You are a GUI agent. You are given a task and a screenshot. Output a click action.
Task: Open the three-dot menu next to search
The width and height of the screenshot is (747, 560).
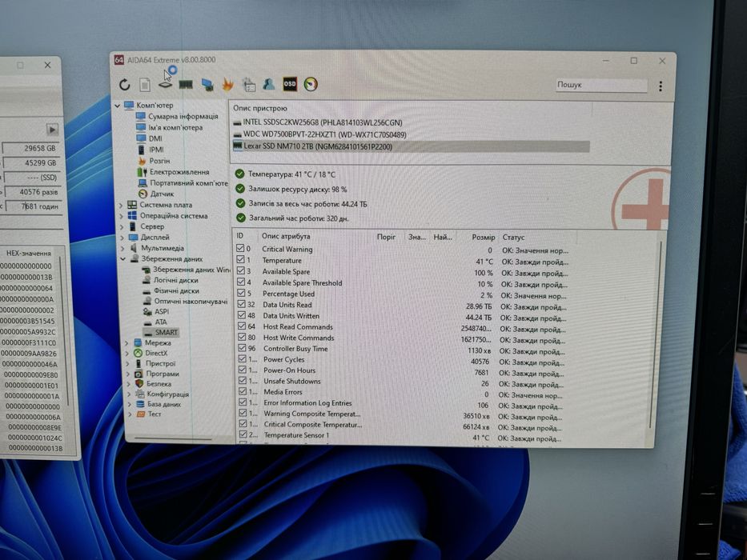click(661, 86)
